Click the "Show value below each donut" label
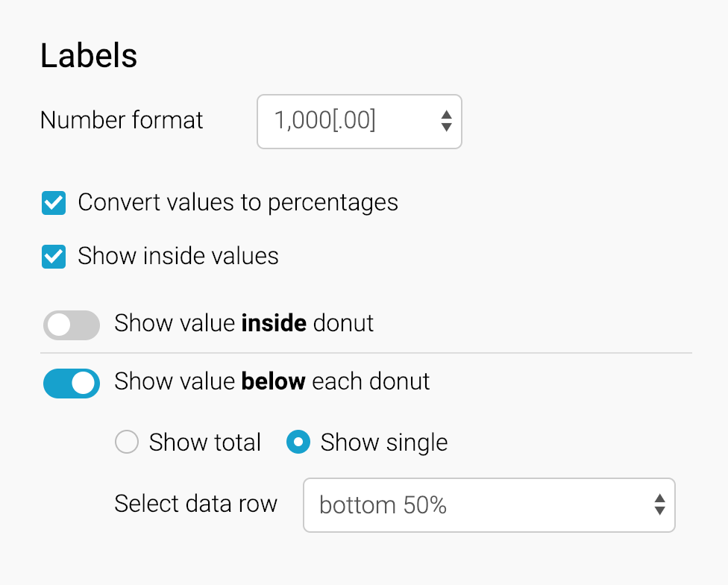The width and height of the screenshot is (728, 585). pyautogui.click(x=272, y=381)
